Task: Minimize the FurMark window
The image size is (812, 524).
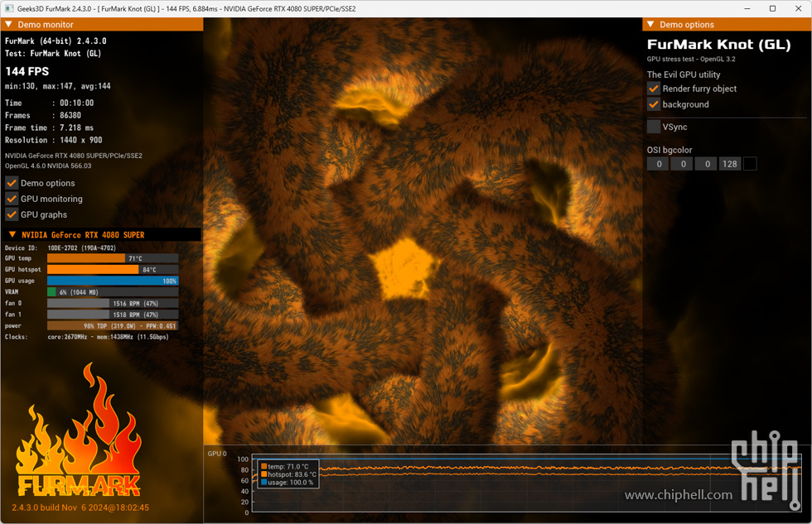Action: [747, 9]
